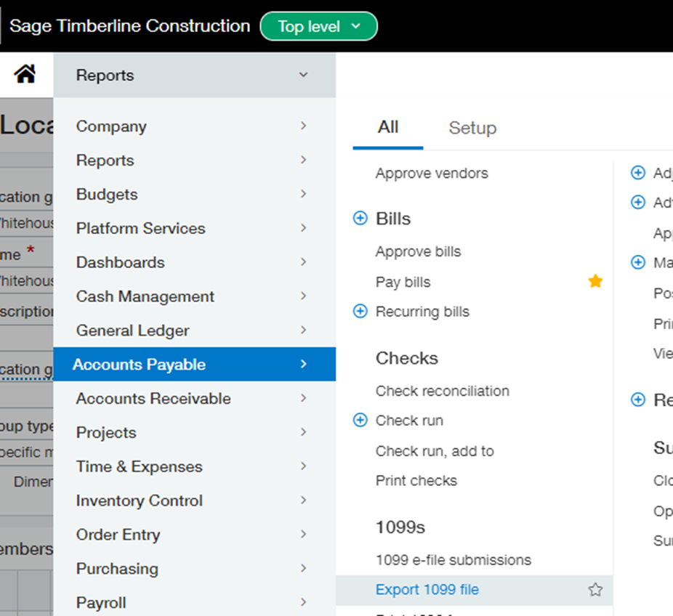Open the Purchasing menu

click(195, 568)
